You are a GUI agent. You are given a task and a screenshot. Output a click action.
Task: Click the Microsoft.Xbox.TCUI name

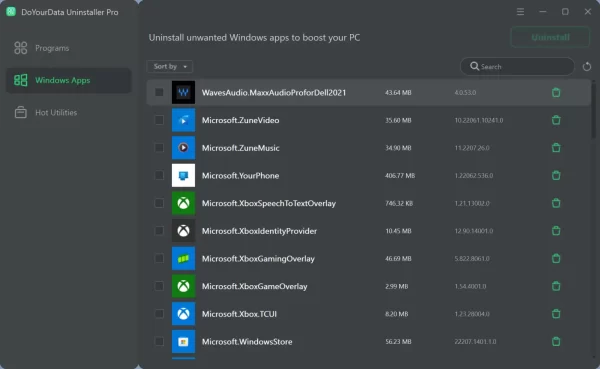(239, 314)
